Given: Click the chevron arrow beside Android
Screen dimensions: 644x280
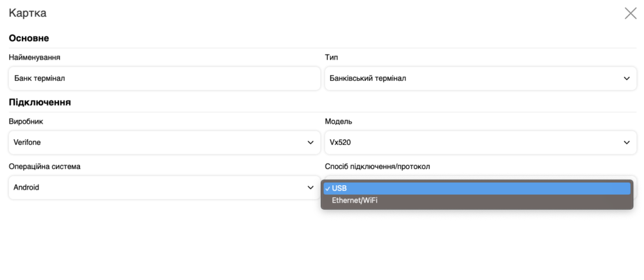Looking at the screenshot, I should pos(311,187).
